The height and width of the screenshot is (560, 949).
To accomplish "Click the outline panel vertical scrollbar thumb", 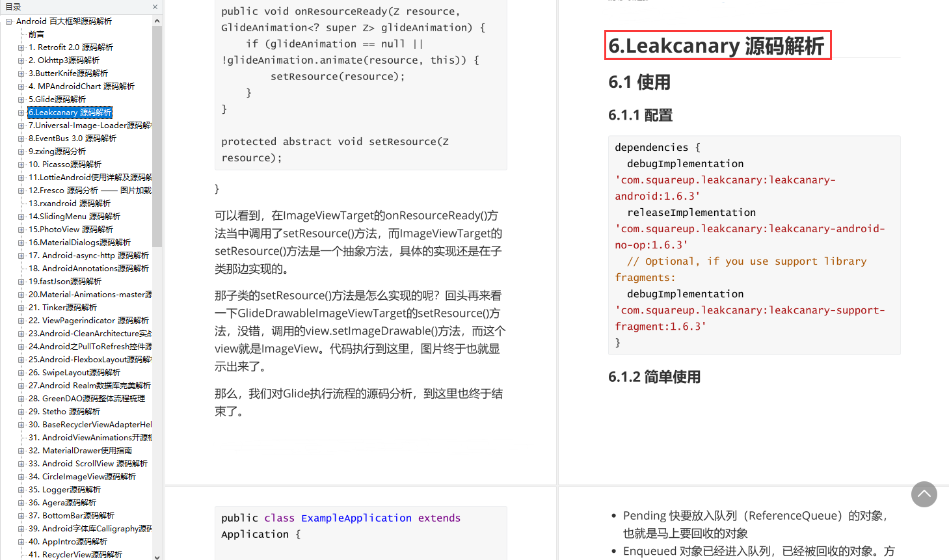I will pos(157,137).
